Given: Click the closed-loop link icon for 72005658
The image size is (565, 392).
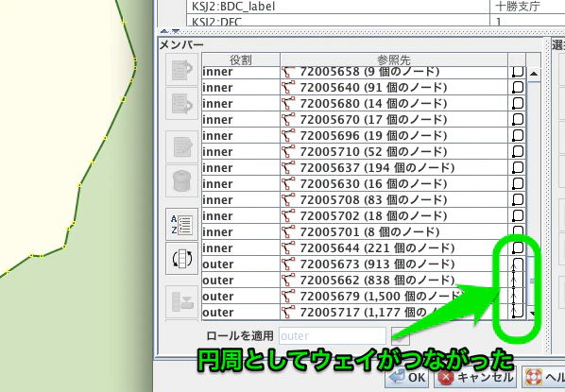Looking at the screenshot, I should point(517,72).
